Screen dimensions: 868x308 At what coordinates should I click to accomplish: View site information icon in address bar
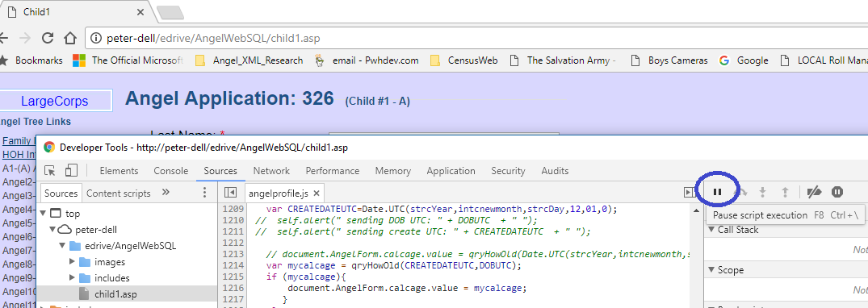96,39
